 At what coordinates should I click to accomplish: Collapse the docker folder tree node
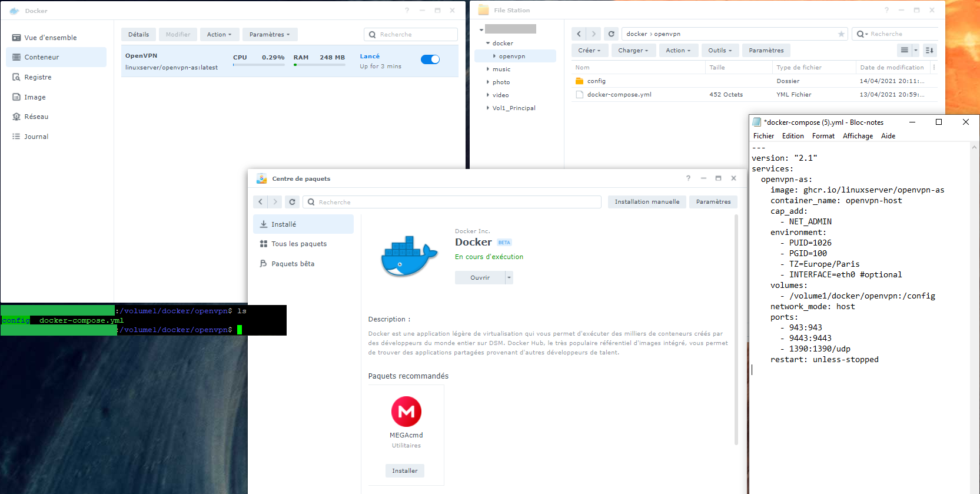[x=488, y=44]
